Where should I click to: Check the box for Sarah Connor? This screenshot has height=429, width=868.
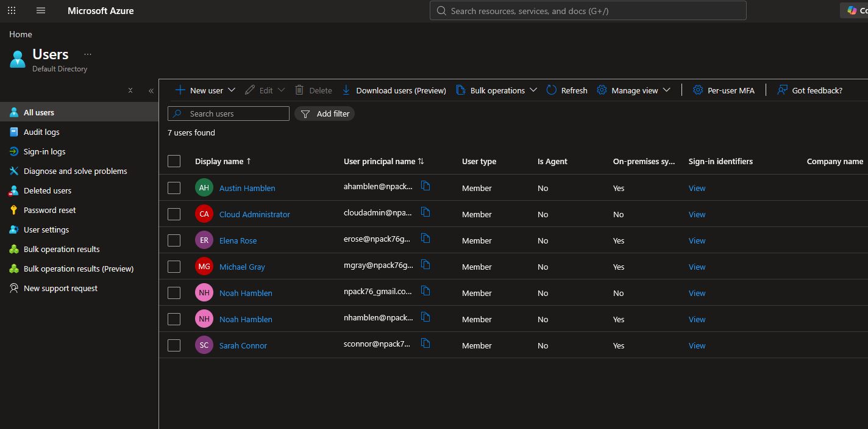pos(174,345)
